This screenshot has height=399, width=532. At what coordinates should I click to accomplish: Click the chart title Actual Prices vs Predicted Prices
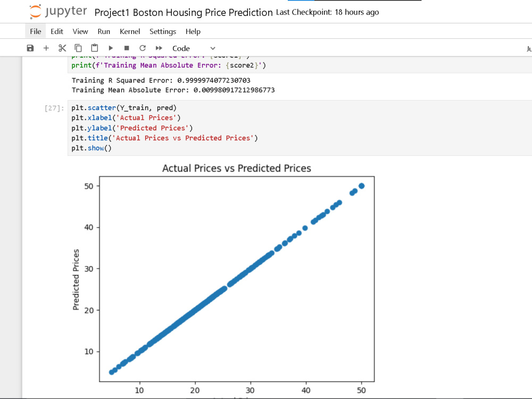[x=237, y=168]
